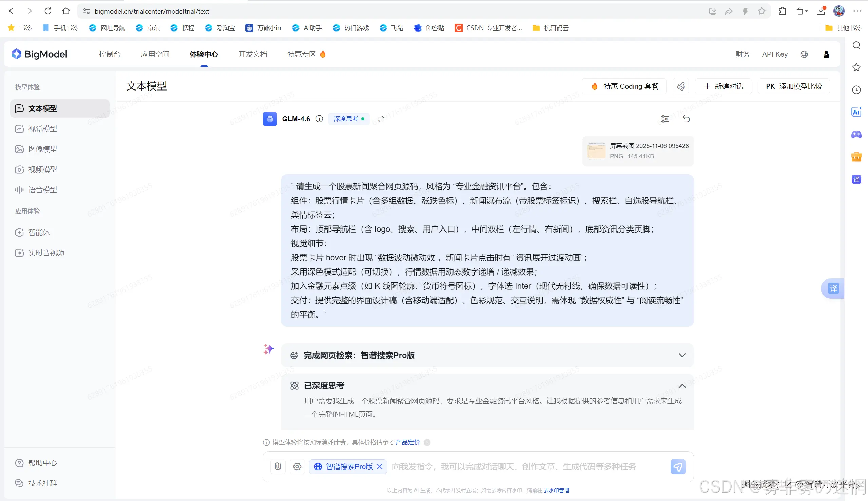Click the language globe icon in header
Viewport: 868px width, 501px height.
tap(804, 54)
